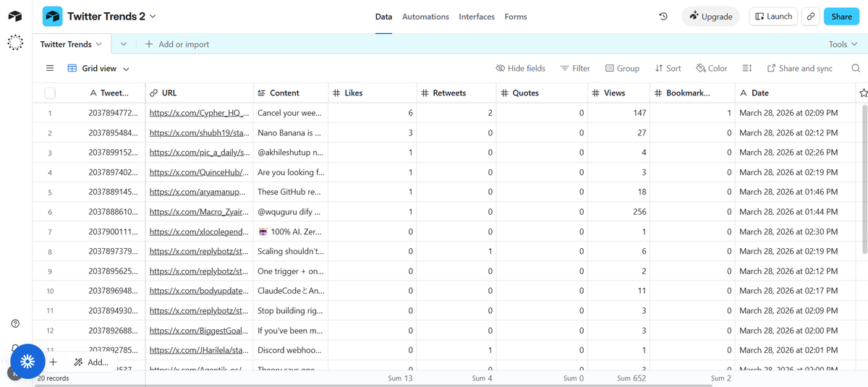Click the Likes summary 'Sum 13'

[399, 378]
